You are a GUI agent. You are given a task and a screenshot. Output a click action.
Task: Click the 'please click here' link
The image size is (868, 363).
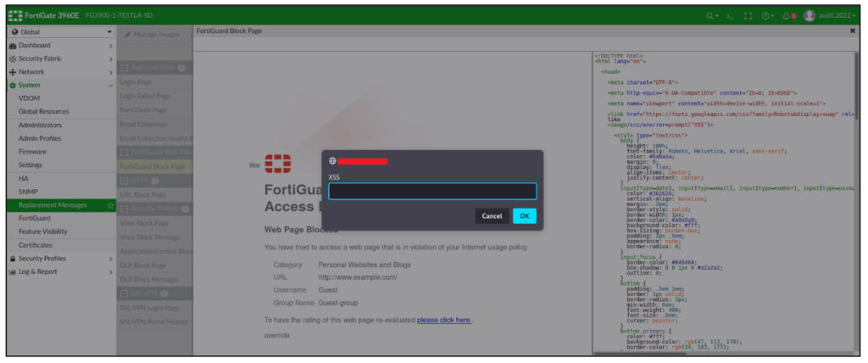443,320
